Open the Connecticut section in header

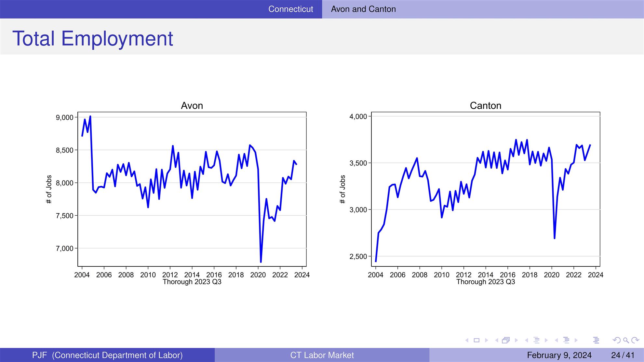291,9
